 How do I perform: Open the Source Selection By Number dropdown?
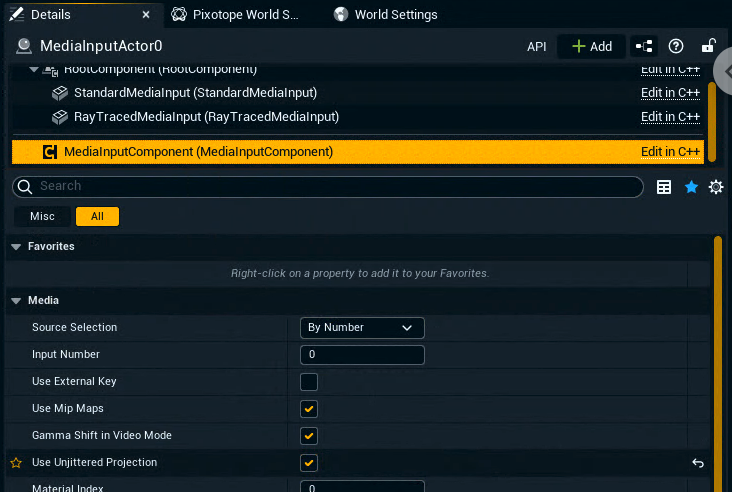point(362,328)
